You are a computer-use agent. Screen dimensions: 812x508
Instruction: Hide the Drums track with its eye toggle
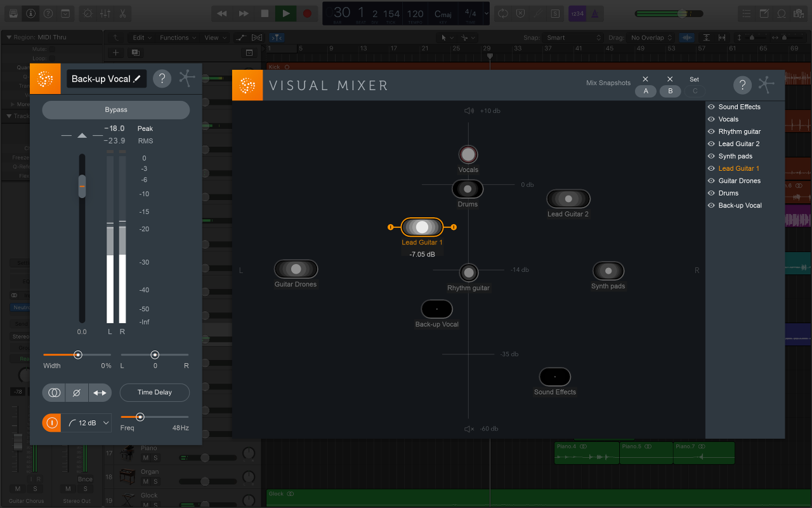click(x=711, y=192)
